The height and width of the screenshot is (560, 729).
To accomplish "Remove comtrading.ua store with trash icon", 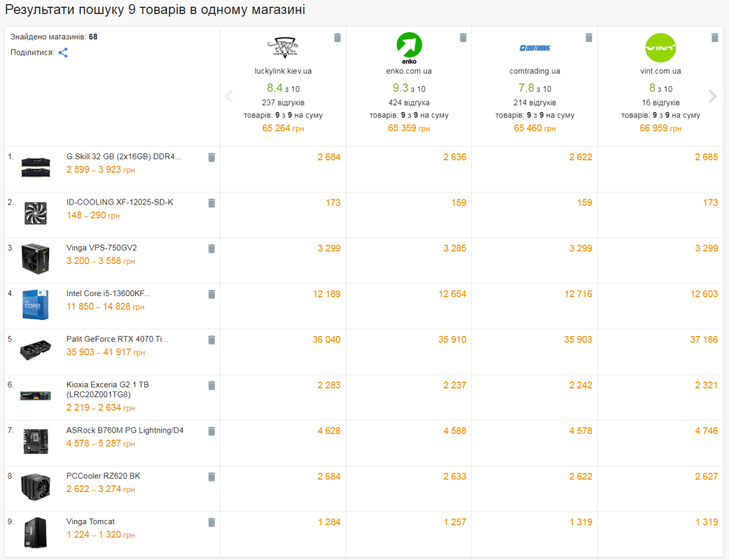I will coord(589,38).
